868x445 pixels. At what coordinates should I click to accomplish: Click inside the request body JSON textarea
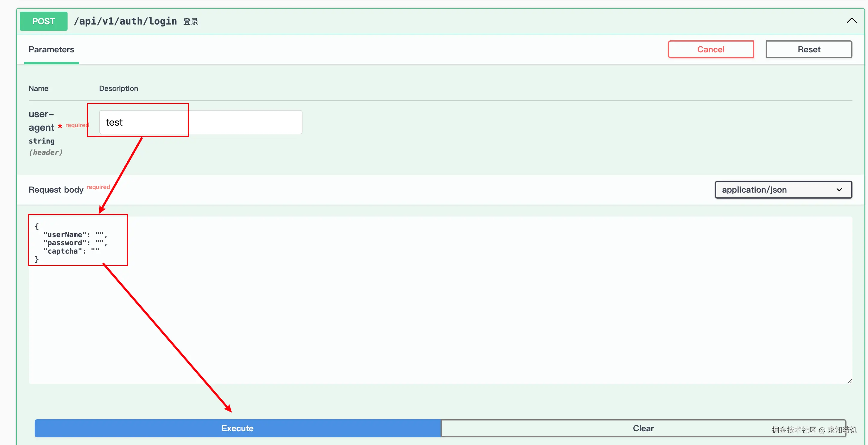coord(440,300)
